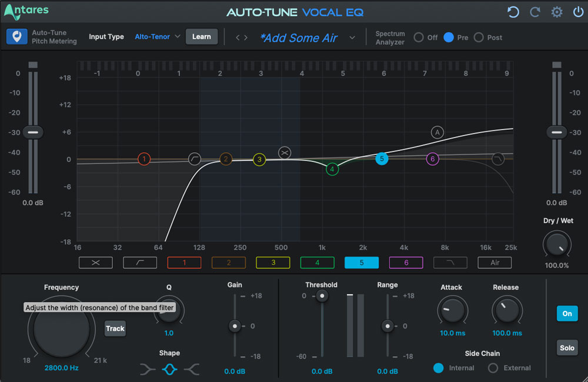Click the Dry / Wet knob

coord(557,244)
